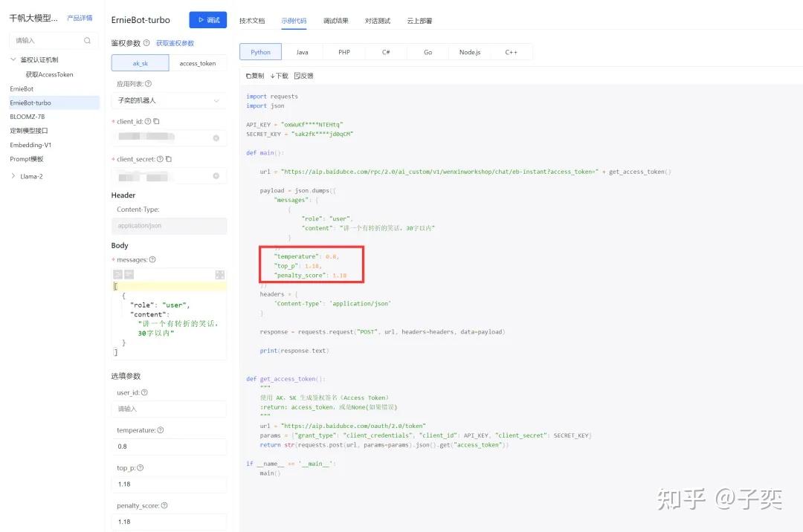Click the disabled Content-Type application/json field
The height and width of the screenshot is (532, 803).
click(x=169, y=226)
